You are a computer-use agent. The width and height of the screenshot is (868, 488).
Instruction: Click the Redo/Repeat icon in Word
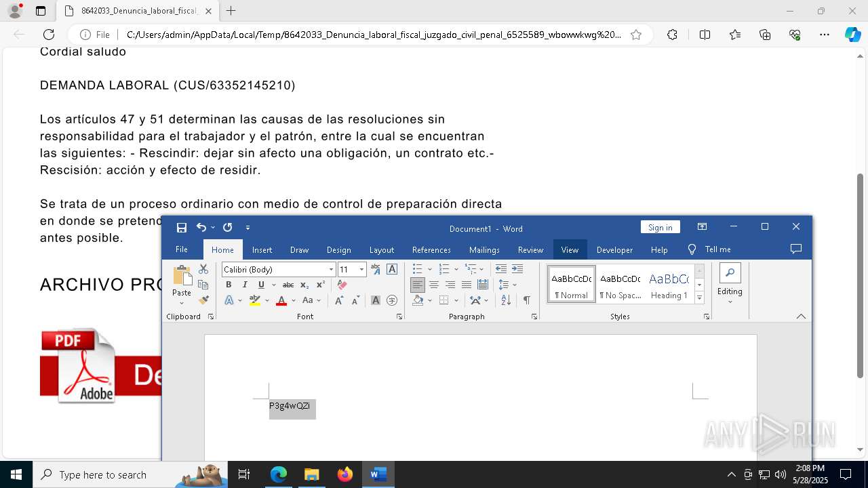[x=228, y=228]
